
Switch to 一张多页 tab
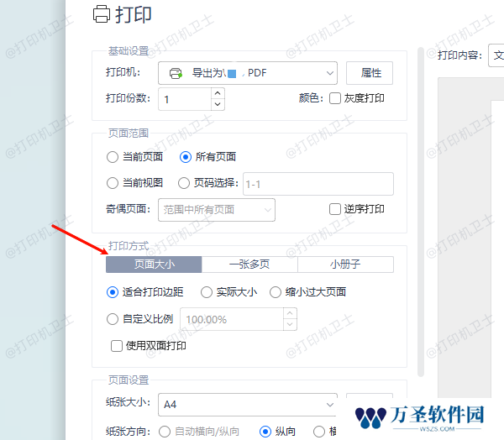pyautogui.click(x=249, y=265)
